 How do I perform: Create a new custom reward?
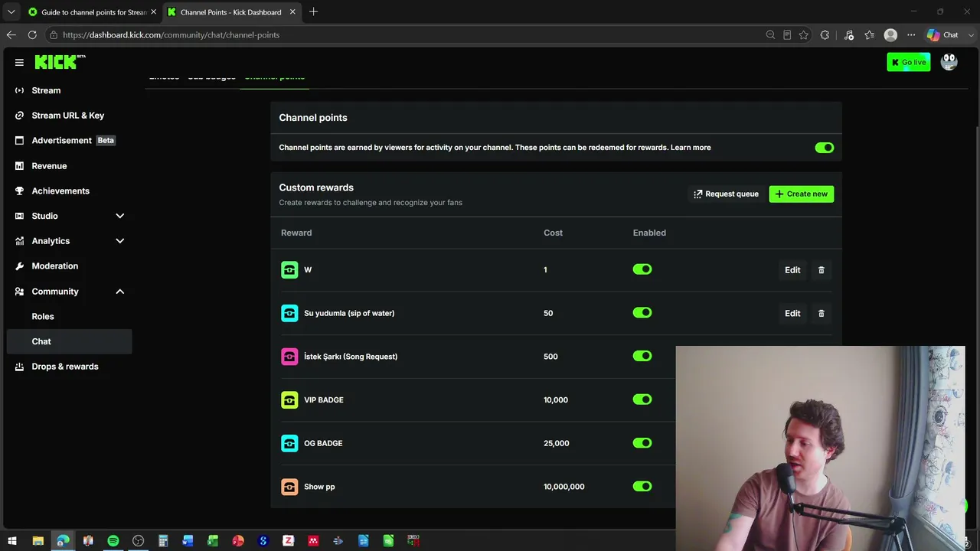coord(802,194)
